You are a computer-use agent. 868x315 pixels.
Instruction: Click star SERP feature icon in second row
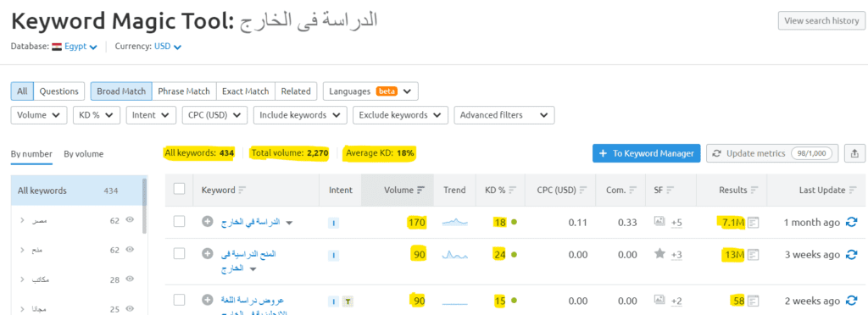coord(659,254)
